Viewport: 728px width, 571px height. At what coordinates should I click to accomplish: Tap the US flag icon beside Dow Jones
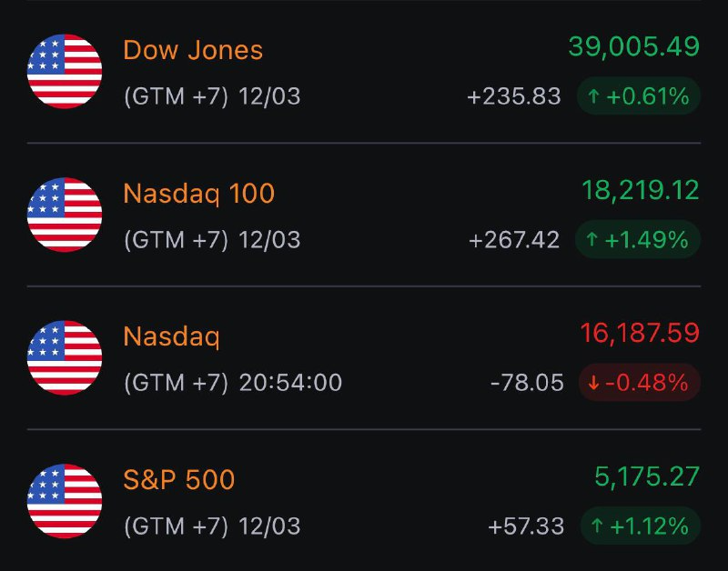[x=65, y=71]
